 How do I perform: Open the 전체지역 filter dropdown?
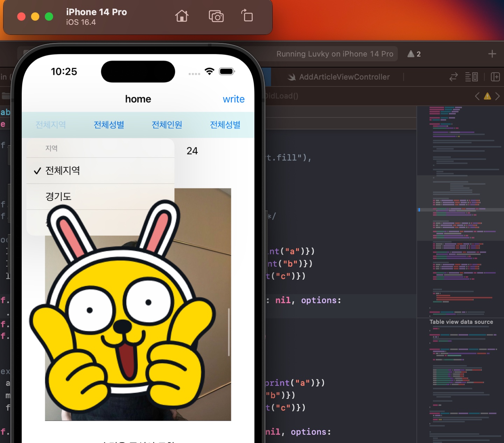coord(51,125)
